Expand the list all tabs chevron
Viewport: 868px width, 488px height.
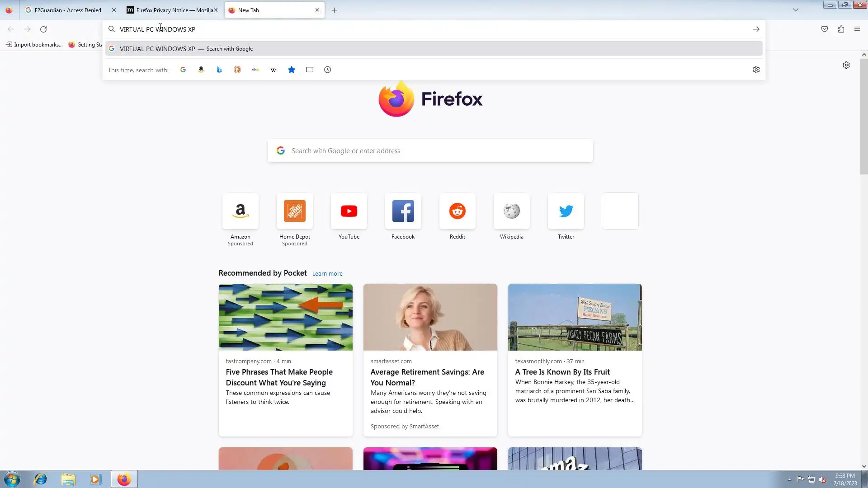click(796, 10)
